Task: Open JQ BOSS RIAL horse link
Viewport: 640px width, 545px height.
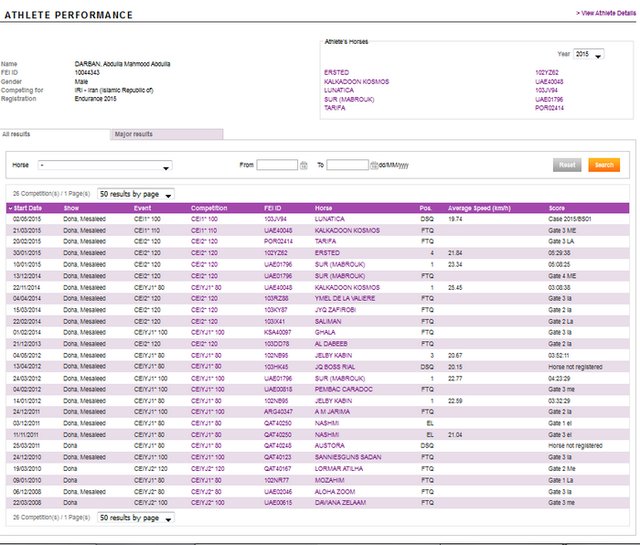Action: (335, 367)
